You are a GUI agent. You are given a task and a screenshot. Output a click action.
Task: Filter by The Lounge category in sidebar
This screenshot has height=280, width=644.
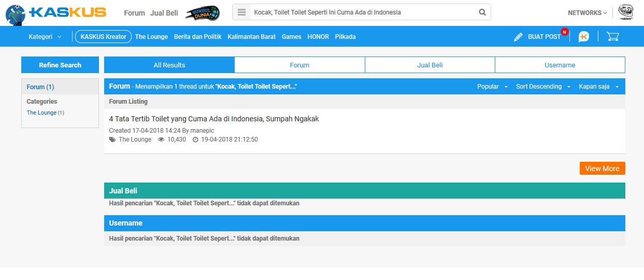tap(41, 113)
